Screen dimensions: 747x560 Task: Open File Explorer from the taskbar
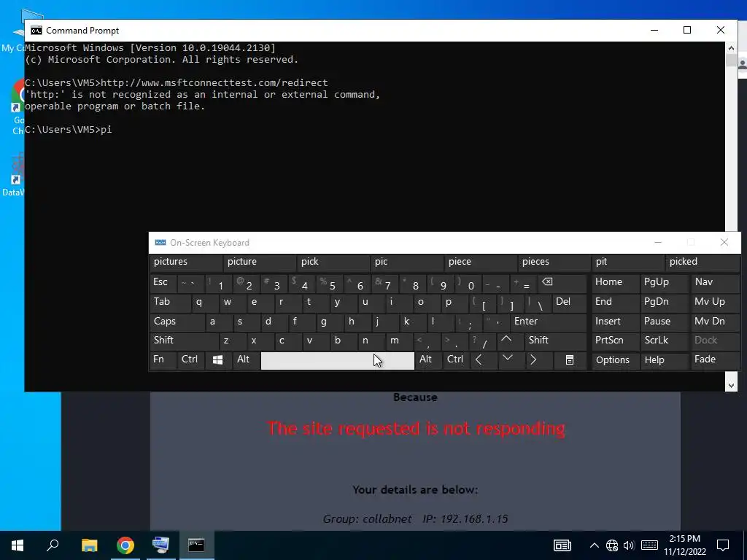89,545
